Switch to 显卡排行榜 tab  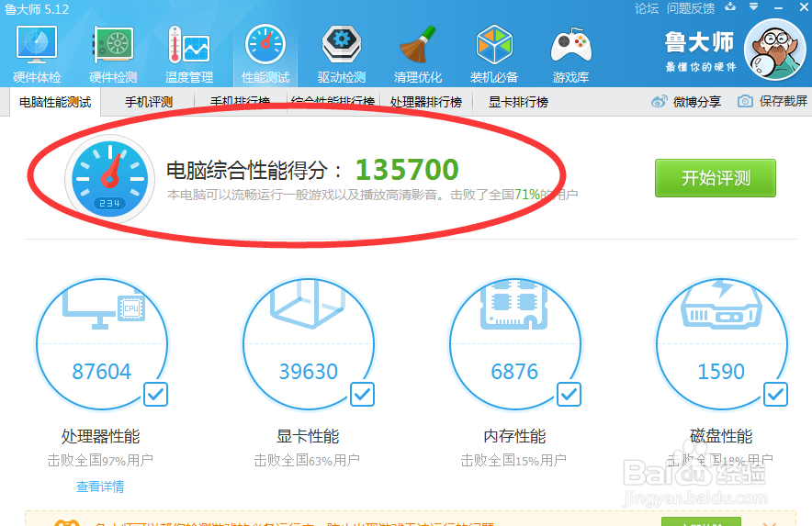tap(518, 102)
